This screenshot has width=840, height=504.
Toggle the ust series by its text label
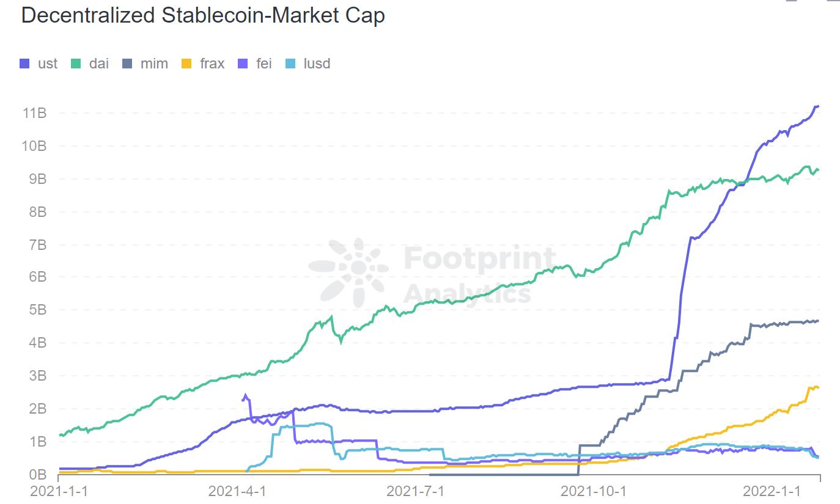tap(48, 64)
